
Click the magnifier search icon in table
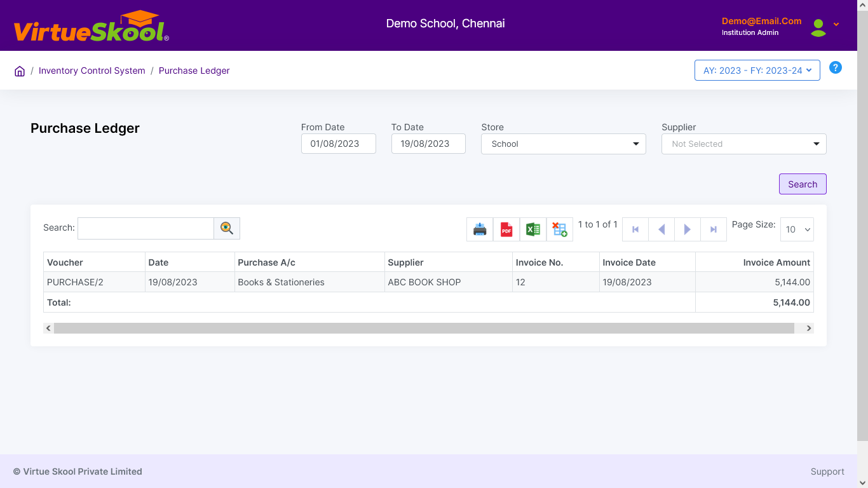pos(227,228)
